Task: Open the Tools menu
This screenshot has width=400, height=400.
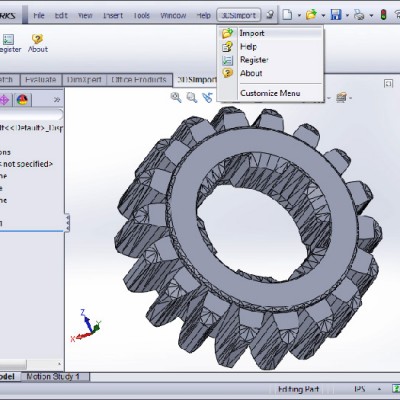Action: 141,16
